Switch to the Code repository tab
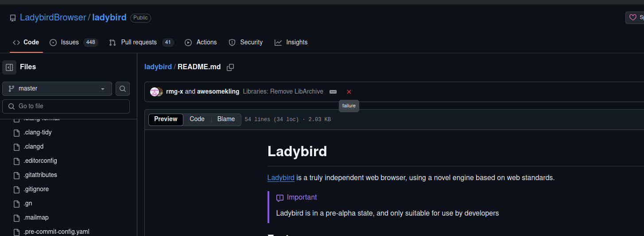Image resolution: width=644 pixels, height=236 pixels. tap(26, 43)
